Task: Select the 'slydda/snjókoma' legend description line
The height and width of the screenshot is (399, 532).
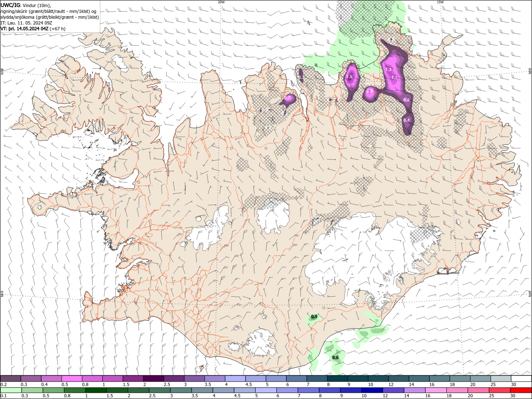Action: click(50, 17)
